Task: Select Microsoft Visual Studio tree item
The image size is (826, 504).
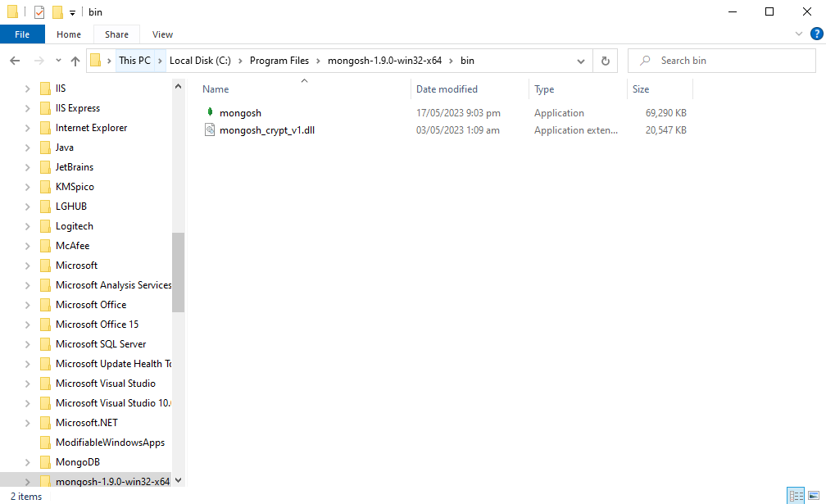Action: tap(106, 384)
